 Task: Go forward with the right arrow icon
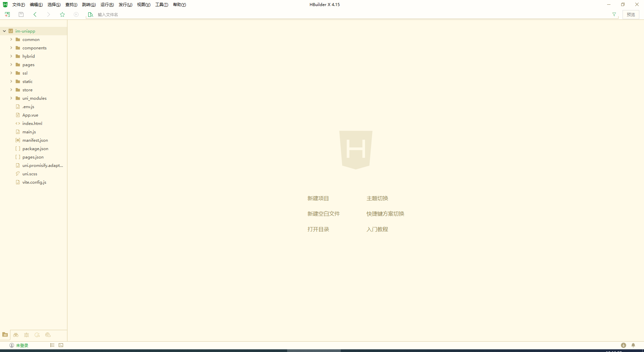[49, 14]
